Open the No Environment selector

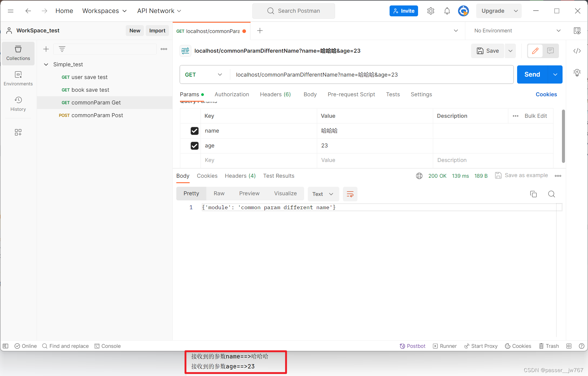(x=517, y=31)
